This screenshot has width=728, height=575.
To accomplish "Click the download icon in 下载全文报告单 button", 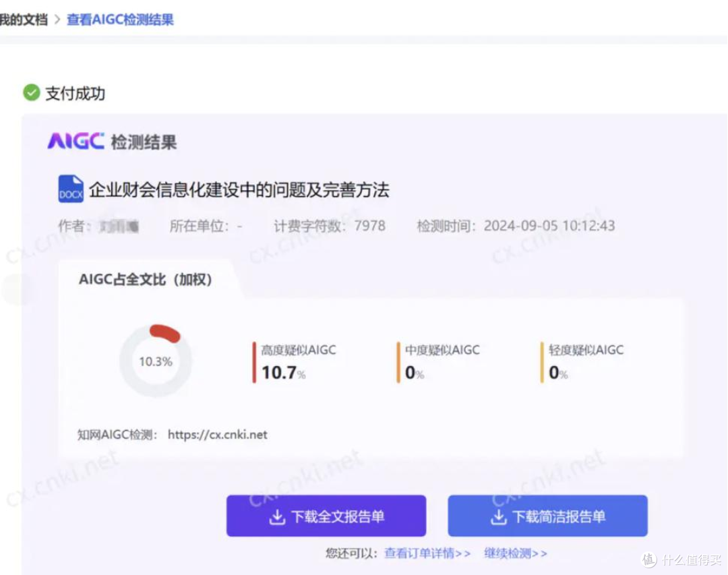I will pyautogui.click(x=277, y=516).
